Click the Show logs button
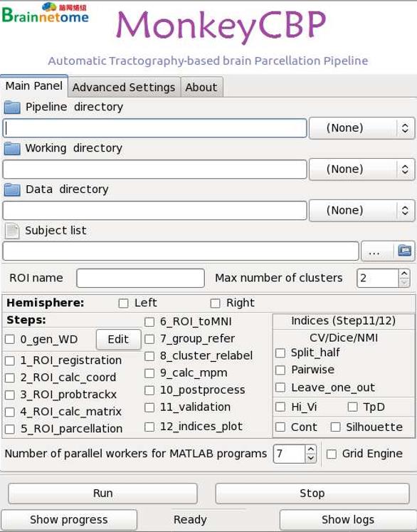The height and width of the screenshot is (532, 417). coord(348,520)
